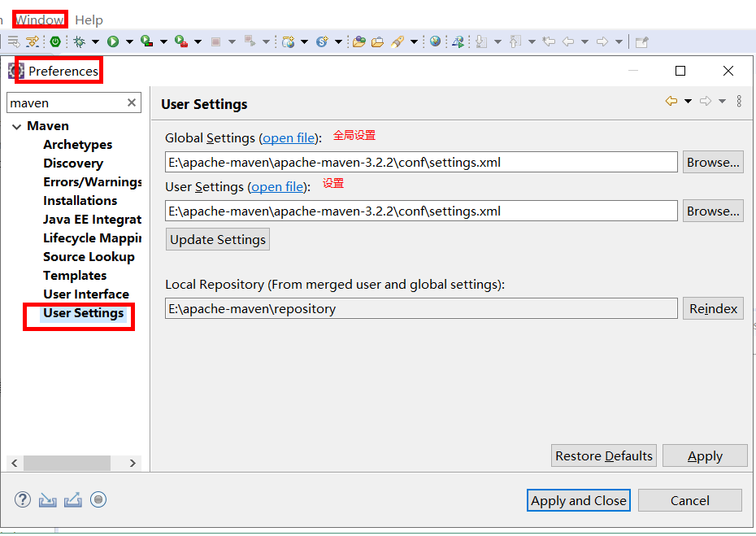Click the import preferences icon at dialog bottom
756x536 pixels.
(48, 500)
